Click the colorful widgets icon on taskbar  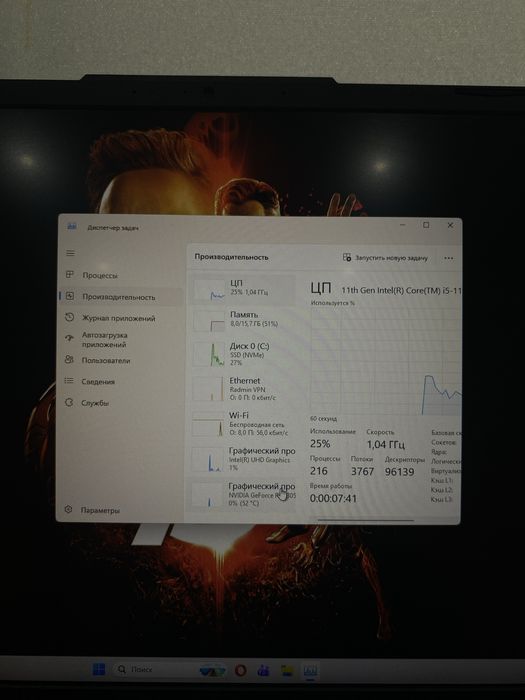[x=213, y=670]
